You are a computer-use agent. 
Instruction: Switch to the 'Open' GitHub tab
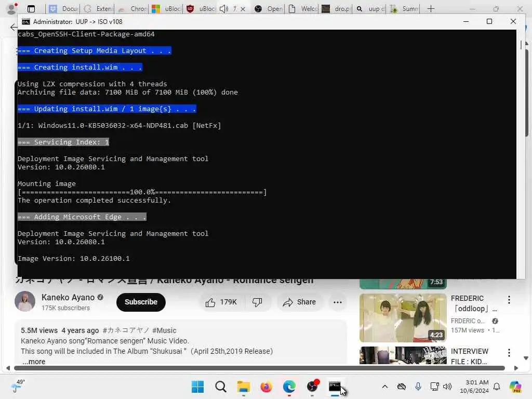click(269, 9)
